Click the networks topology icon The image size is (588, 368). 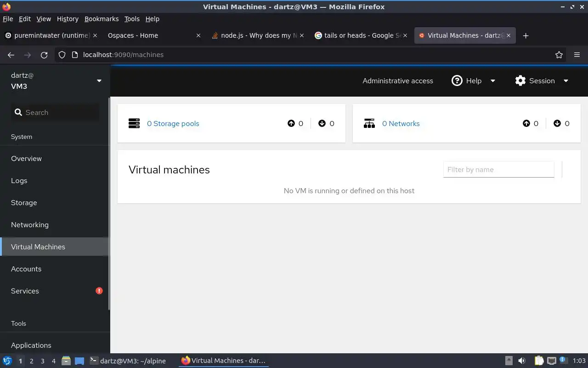tap(369, 123)
